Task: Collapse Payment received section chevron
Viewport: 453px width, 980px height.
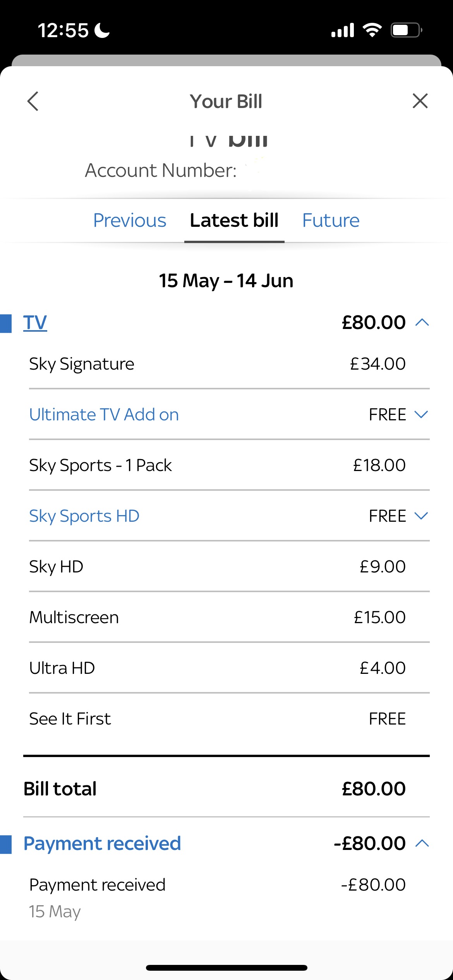Action: click(x=422, y=843)
